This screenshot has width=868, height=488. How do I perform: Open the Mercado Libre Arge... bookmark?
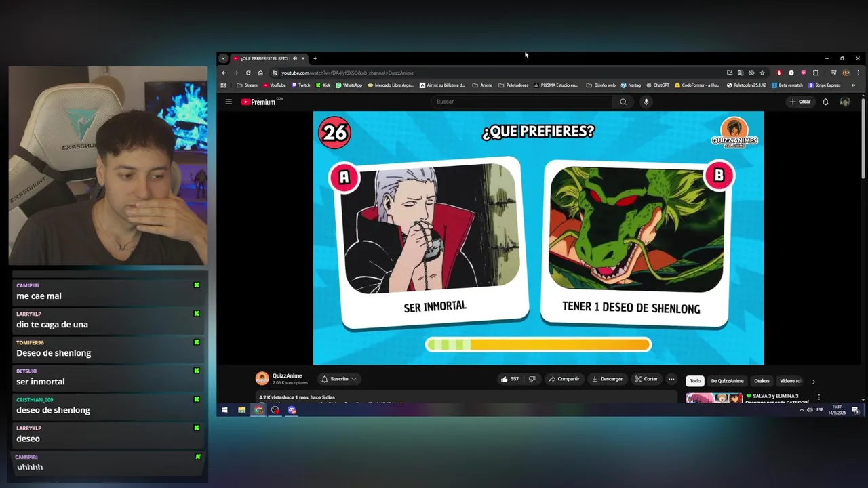pyautogui.click(x=390, y=85)
